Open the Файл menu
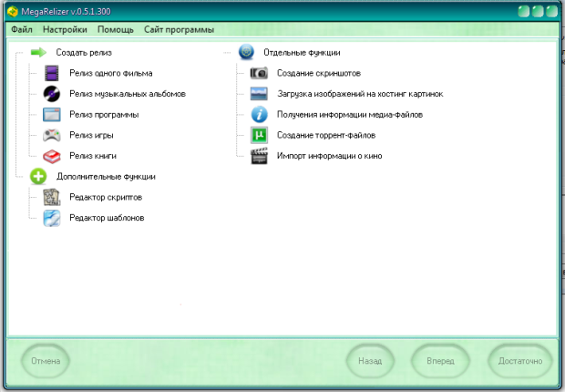 click(x=22, y=29)
